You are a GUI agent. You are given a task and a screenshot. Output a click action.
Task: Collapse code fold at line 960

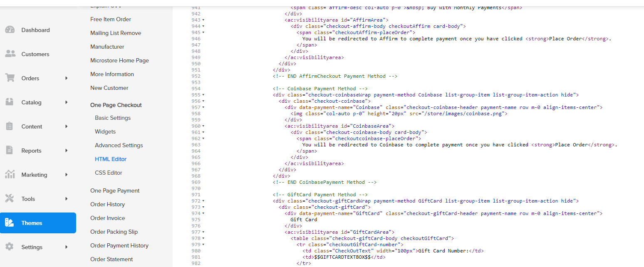[203, 126]
